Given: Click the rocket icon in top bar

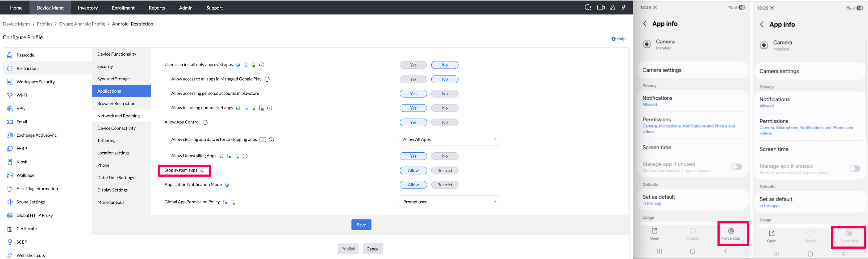Looking at the screenshot, I should tap(613, 7).
